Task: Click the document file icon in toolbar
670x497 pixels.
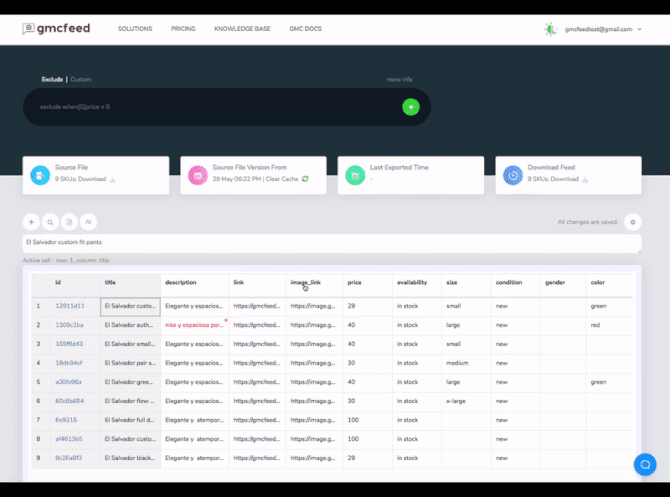Action: pos(69,222)
